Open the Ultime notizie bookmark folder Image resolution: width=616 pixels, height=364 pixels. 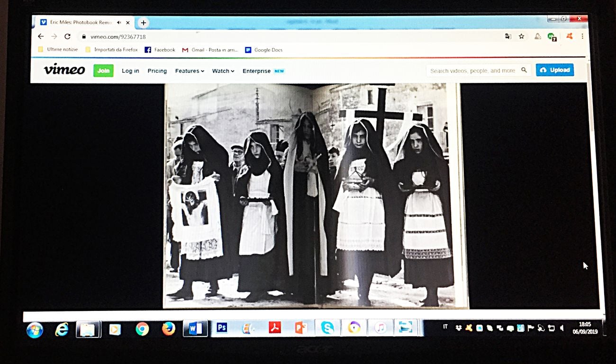pos(58,50)
